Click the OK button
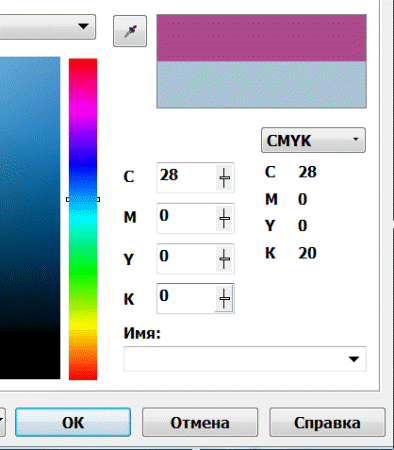The height and width of the screenshot is (450, 394). coord(73,422)
